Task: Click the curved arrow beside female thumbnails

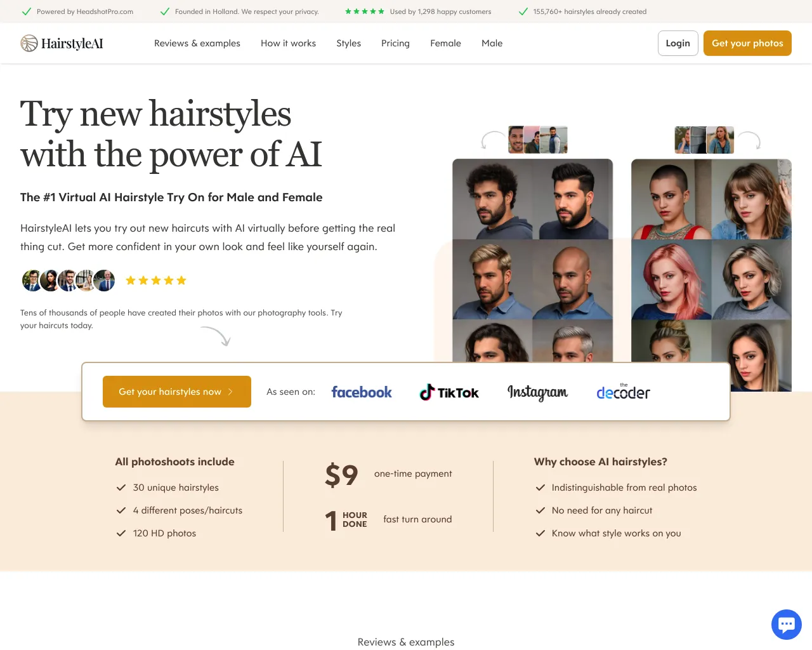Action: [x=749, y=140]
